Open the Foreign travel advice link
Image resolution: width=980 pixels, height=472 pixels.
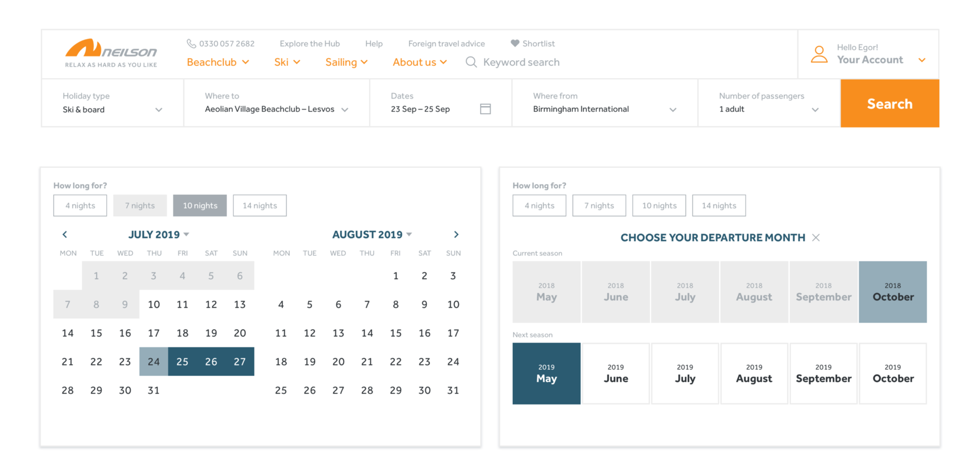point(446,44)
